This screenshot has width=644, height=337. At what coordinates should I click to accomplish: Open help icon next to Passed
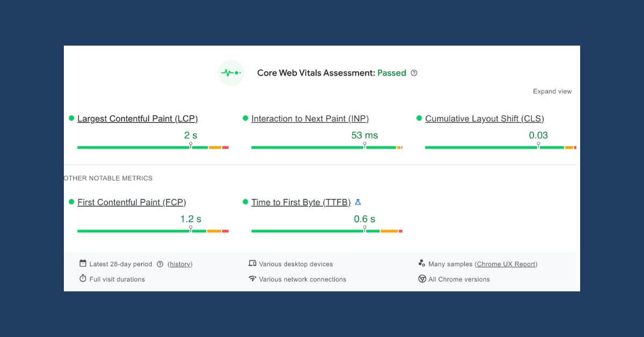tap(414, 73)
